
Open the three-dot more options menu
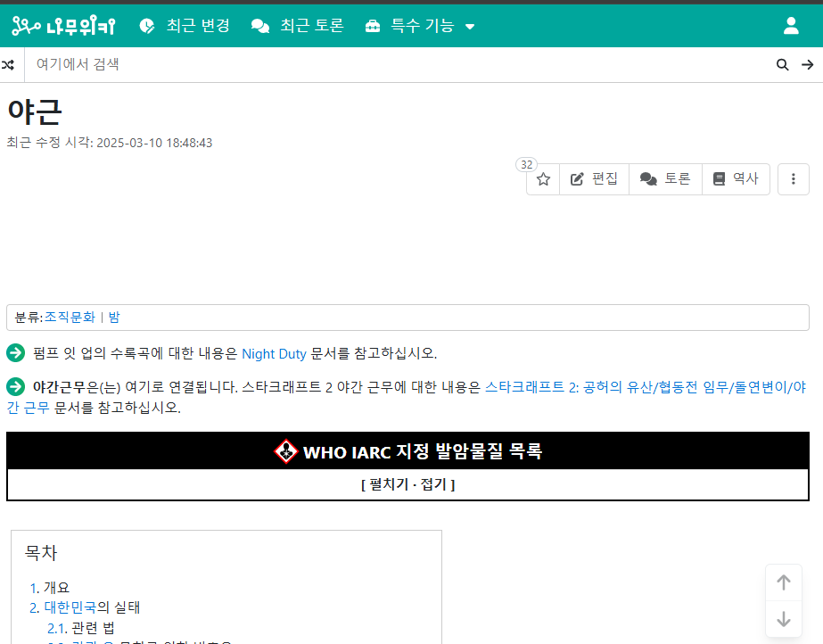coord(793,179)
